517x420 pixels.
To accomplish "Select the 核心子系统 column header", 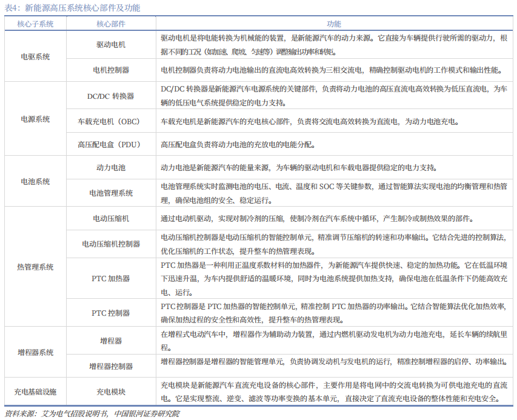I will click(35, 24).
